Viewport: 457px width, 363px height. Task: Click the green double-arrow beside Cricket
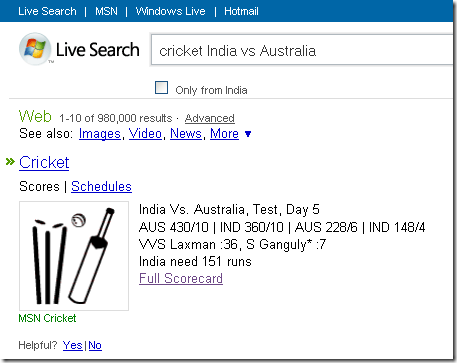point(10,162)
